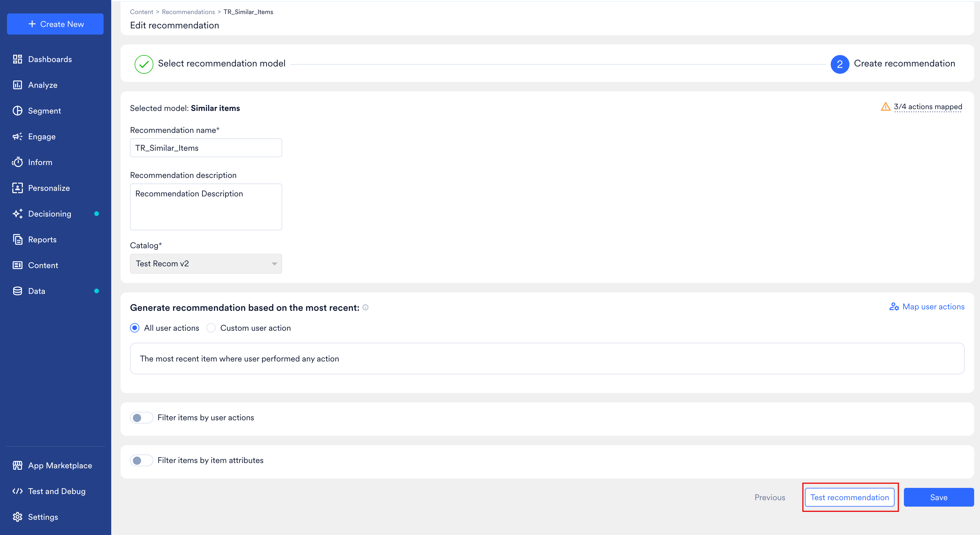Select the Custom user action radio button
Image resolution: width=980 pixels, height=535 pixels.
(x=211, y=327)
